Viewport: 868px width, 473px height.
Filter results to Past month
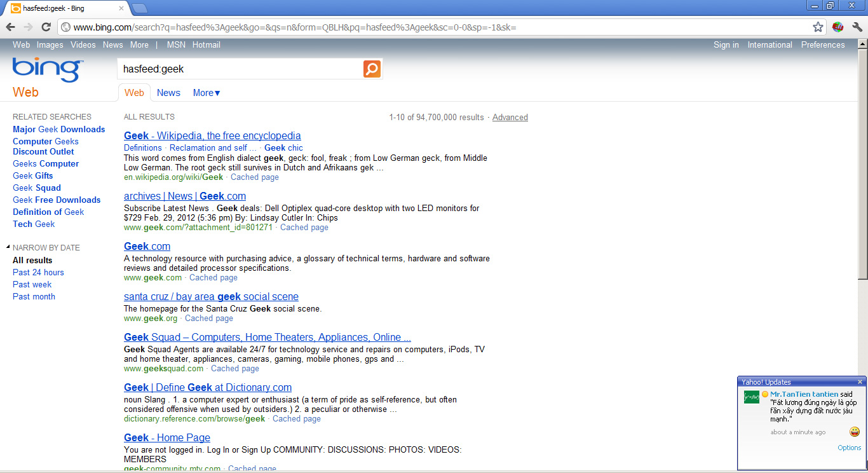tap(34, 297)
